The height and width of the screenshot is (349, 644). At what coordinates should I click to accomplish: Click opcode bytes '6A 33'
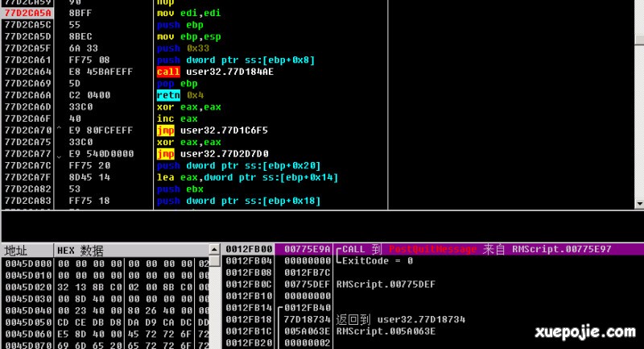click(84, 48)
